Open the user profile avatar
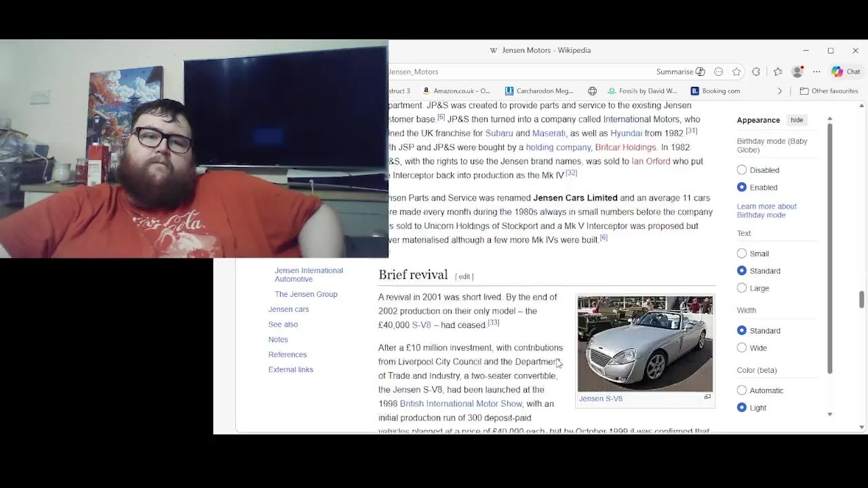868x488 pixels. coord(797,72)
